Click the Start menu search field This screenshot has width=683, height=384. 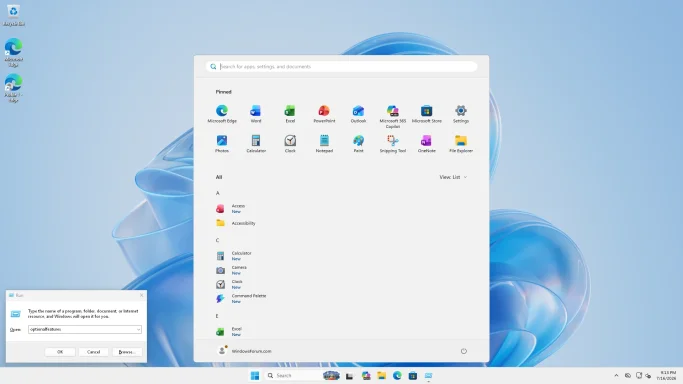[342, 67]
